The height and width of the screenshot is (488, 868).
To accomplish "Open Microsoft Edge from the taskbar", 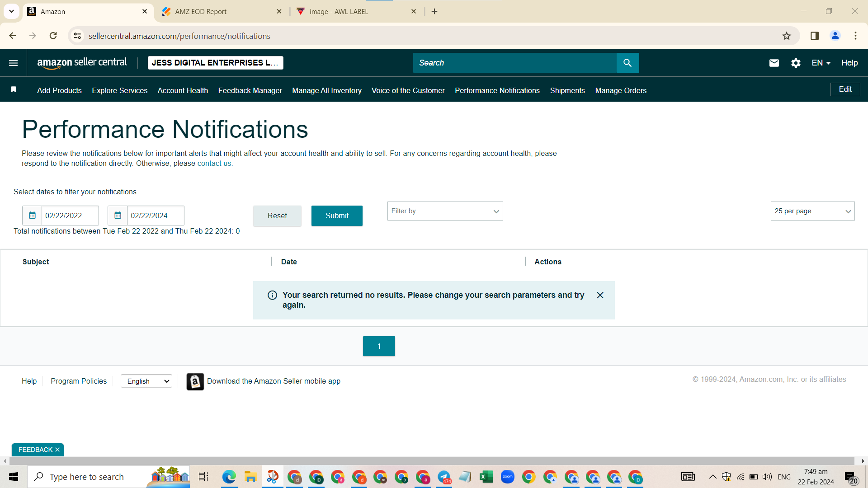I will click(229, 477).
